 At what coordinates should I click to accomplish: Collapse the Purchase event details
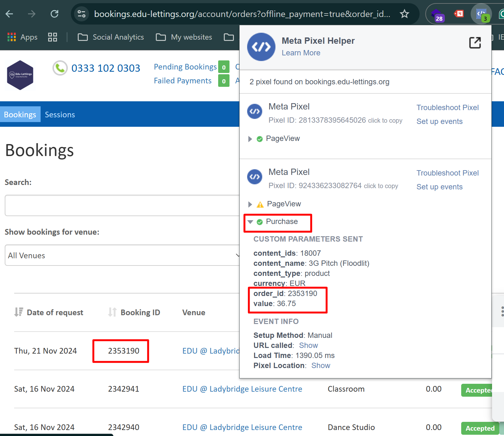(250, 222)
